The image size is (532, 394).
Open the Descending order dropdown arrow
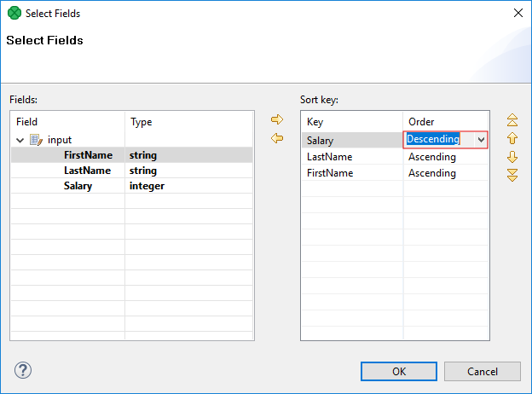(481, 140)
